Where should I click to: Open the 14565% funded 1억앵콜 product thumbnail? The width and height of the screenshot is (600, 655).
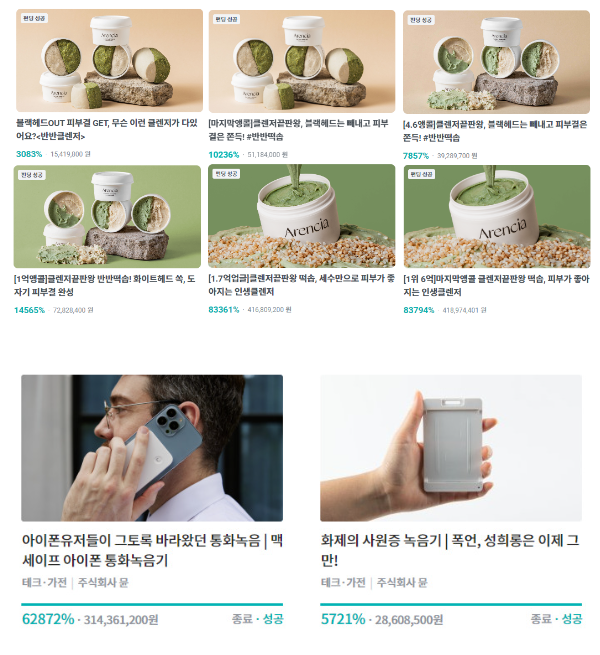[107, 216]
